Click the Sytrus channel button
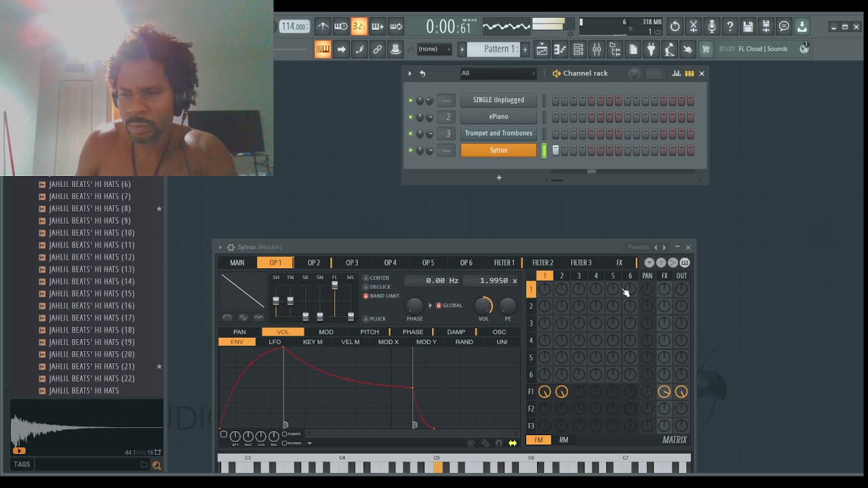 point(498,150)
